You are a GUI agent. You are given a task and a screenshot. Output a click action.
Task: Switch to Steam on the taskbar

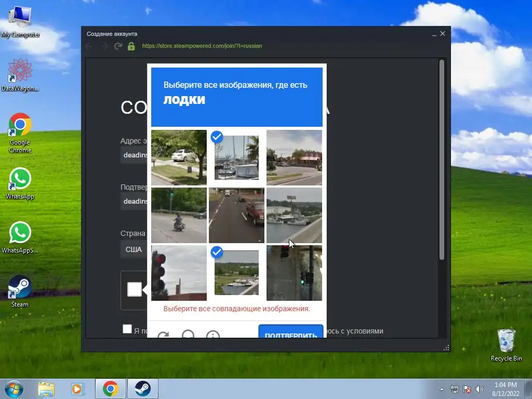pos(142,389)
